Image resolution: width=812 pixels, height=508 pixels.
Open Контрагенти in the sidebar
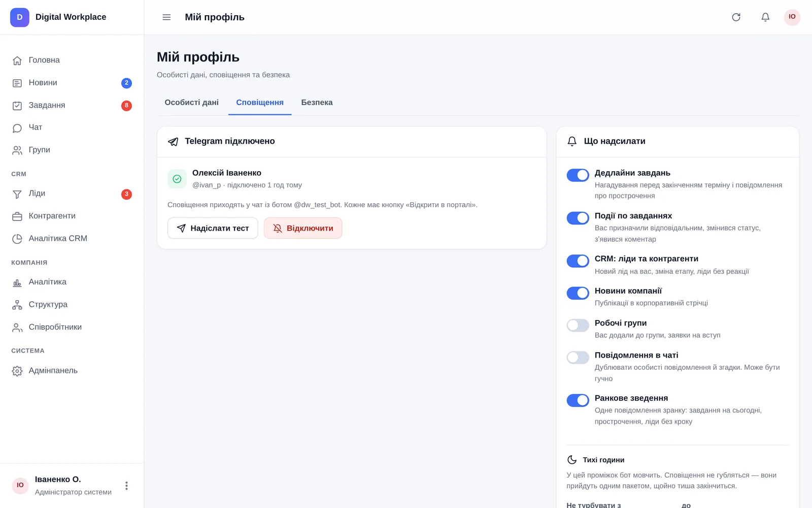pos(72,216)
